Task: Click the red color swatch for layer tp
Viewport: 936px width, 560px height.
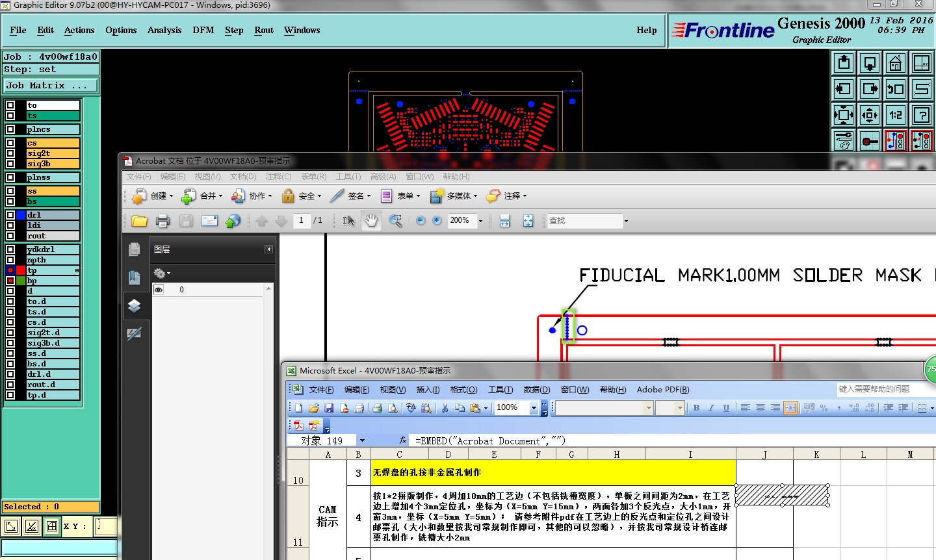Action: click(x=21, y=270)
